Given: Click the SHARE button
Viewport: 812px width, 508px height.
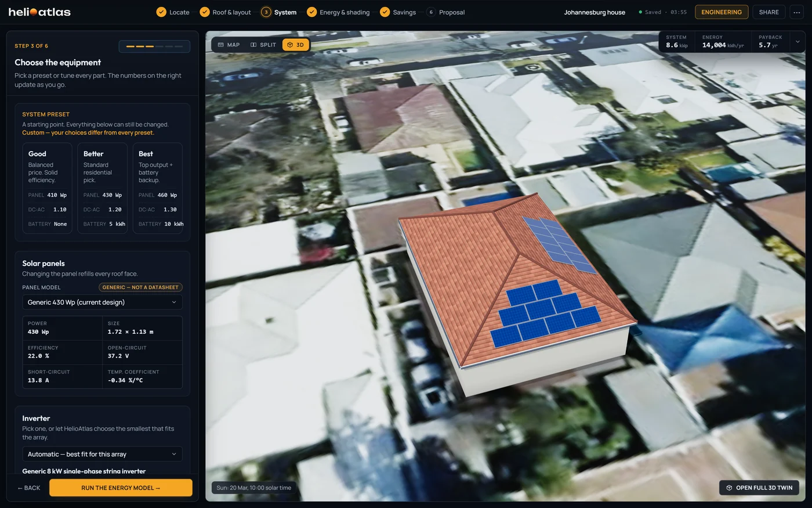Looking at the screenshot, I should (x=768, y=12).
